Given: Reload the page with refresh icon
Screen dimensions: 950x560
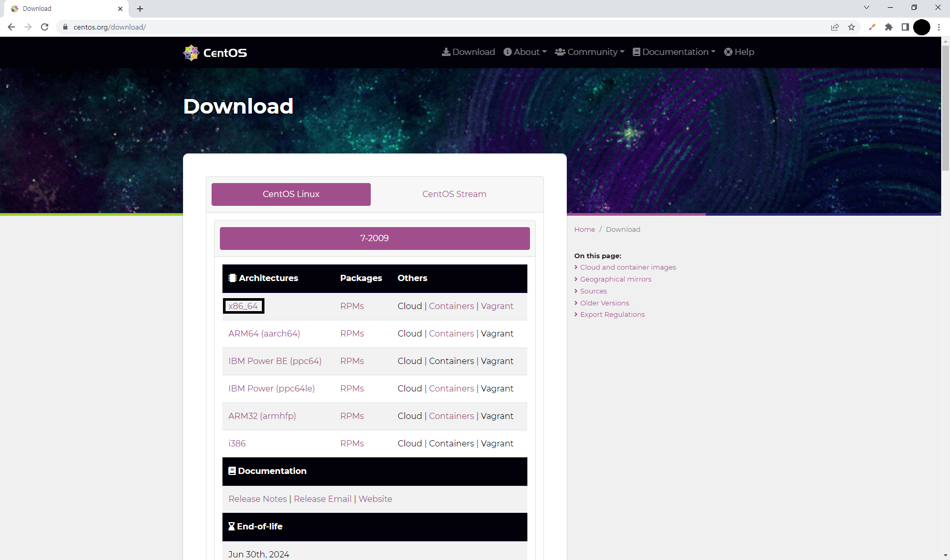Looking at the screenshot, I should pyautogui.click(x=45, y=27).
